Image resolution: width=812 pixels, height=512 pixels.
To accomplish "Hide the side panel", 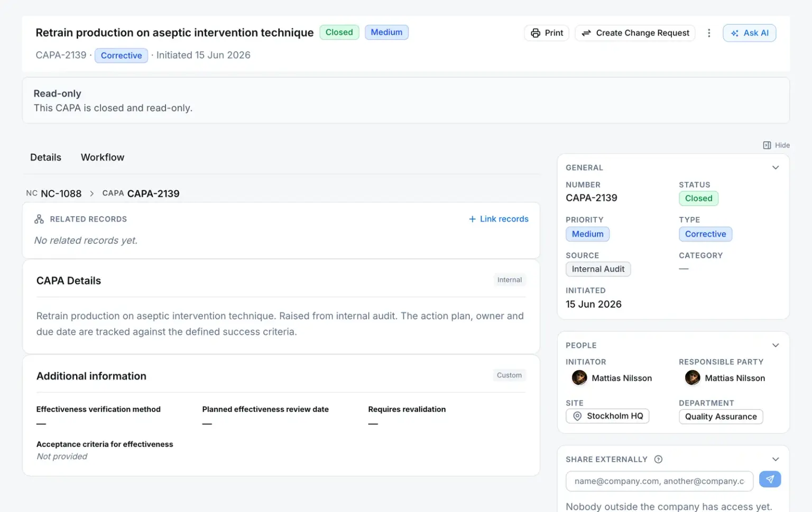I will pos(776,145).
